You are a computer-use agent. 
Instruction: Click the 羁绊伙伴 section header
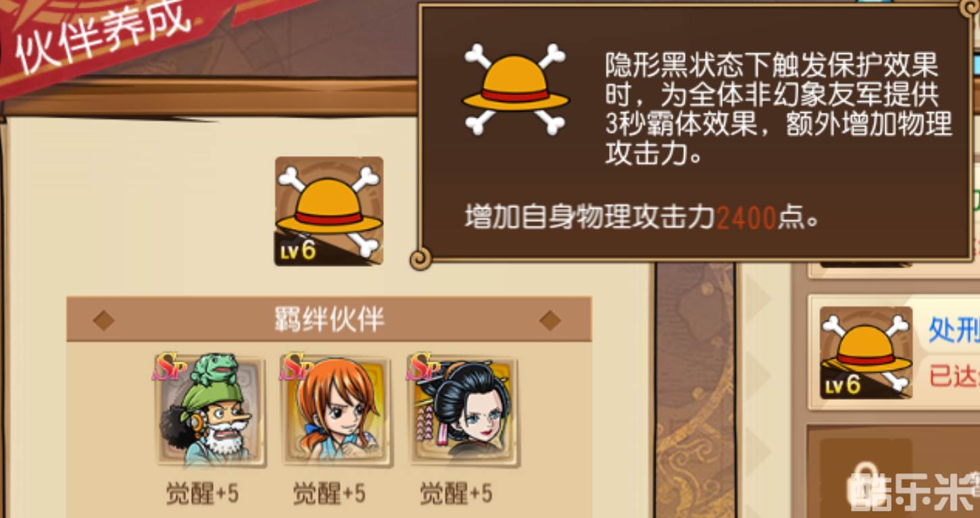point(329,320)
